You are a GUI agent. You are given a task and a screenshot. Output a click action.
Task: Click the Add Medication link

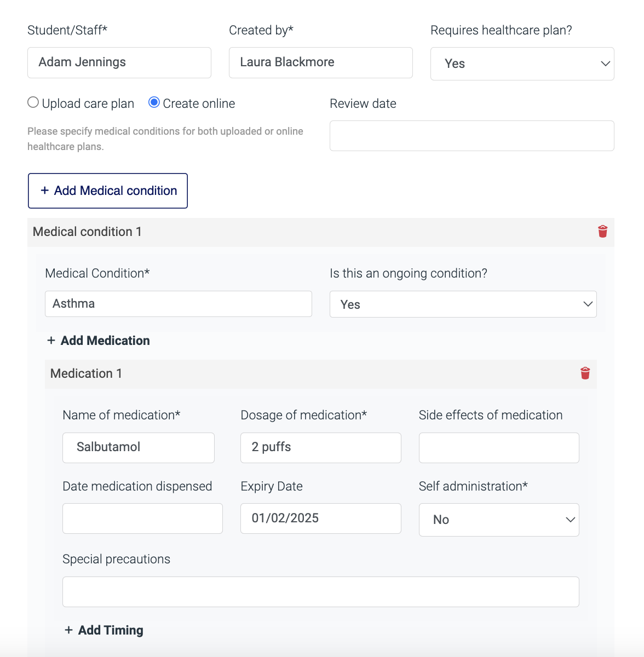pos(99,341)
